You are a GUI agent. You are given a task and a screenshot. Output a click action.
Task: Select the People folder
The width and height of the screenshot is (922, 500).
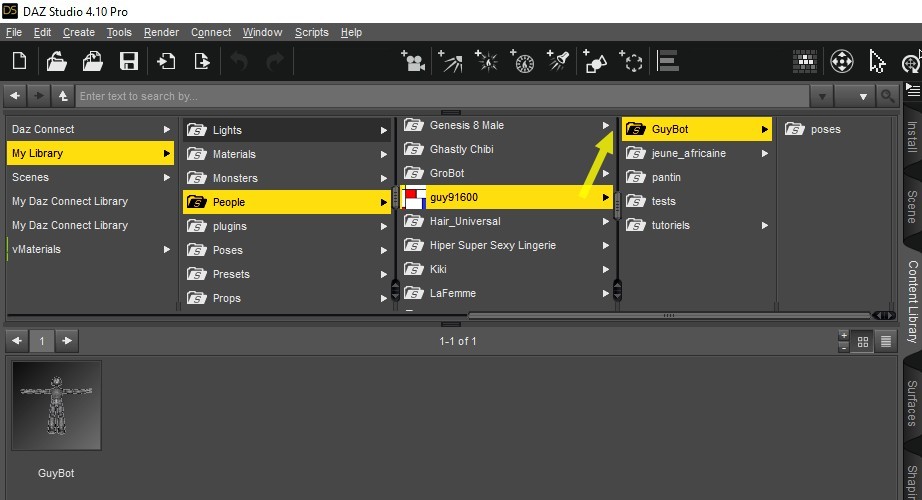(x=287, y=202)
